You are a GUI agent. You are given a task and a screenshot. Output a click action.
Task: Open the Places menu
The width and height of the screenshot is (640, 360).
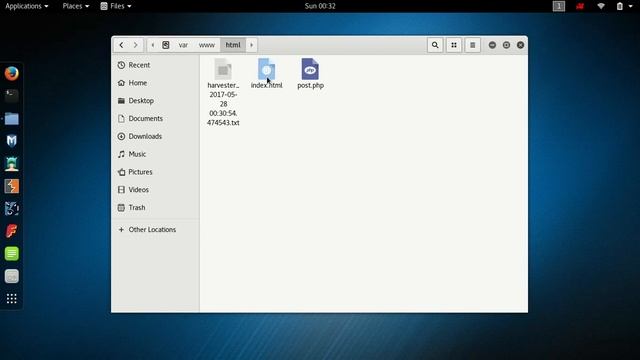(76, 6)
